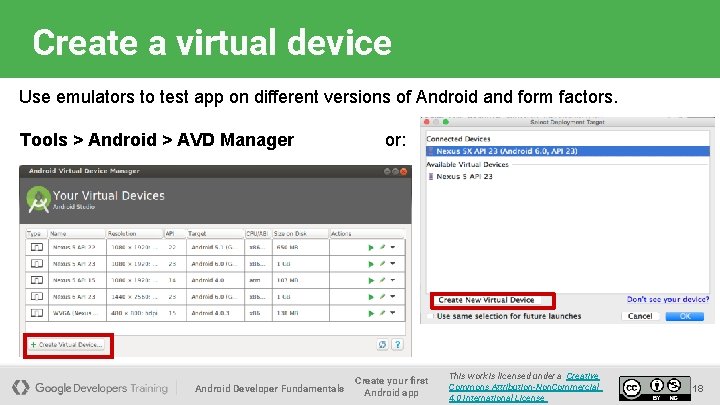This screenshot has width=720, height=405.
Task: Open the 'Don't see your device?' link
Action: click(x=668, y=299)
